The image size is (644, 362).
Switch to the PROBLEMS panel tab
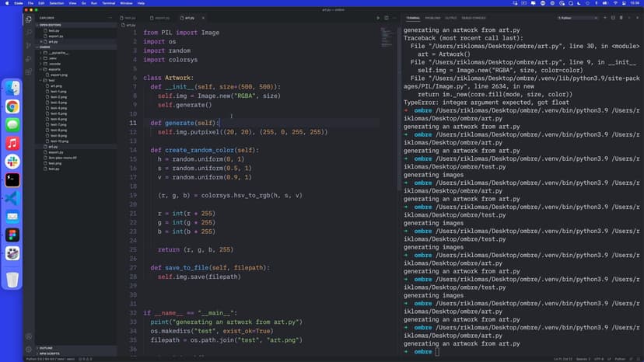pos(432,17)
